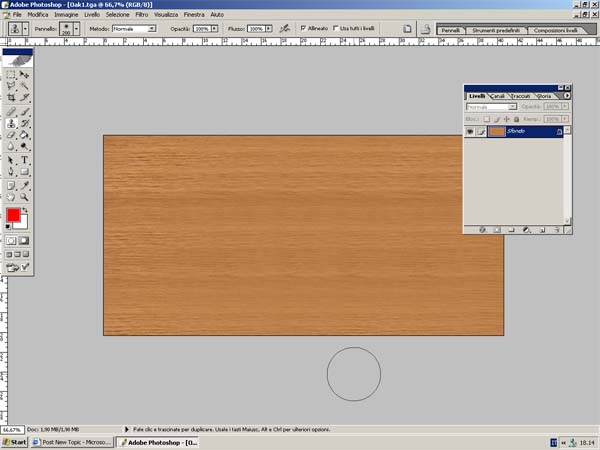
Task: Select the Move tool
Action: (x=25, y=74)
